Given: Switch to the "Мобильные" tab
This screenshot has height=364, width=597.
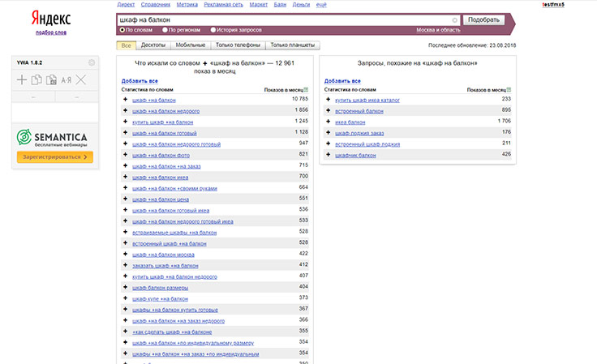Looking at the screenshot, I should (x=190, y=46).
